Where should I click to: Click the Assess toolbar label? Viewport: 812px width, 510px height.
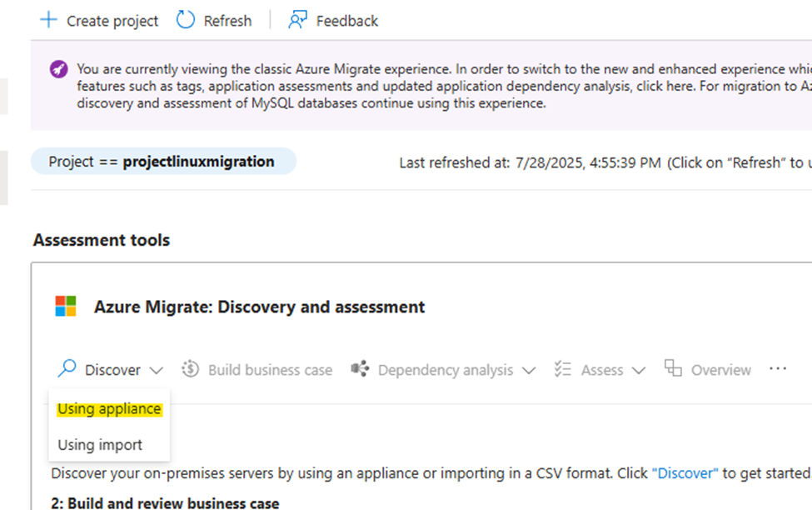pos(602,370)
